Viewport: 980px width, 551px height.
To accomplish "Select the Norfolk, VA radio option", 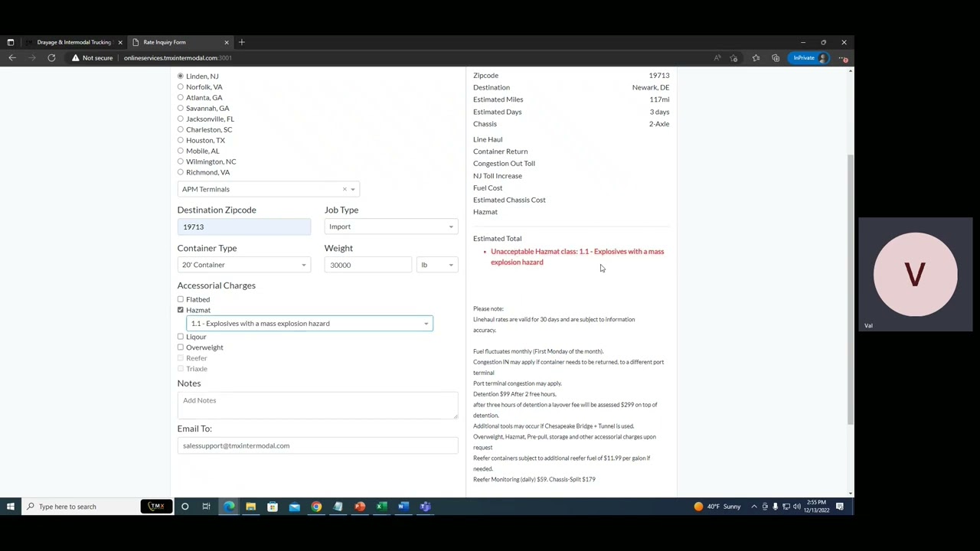I will click(x=181, y=86).
